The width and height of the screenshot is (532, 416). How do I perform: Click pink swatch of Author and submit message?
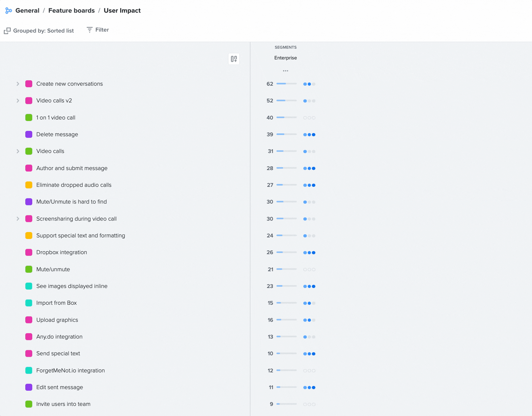[x=29, y=168]
